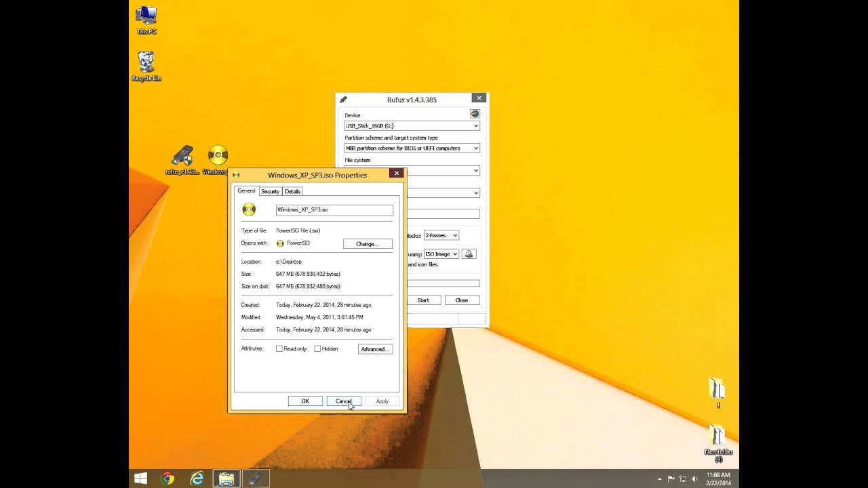Open the Recycle Bin desktop icon
Screen dimensions: 868x488
pos(146,66)
